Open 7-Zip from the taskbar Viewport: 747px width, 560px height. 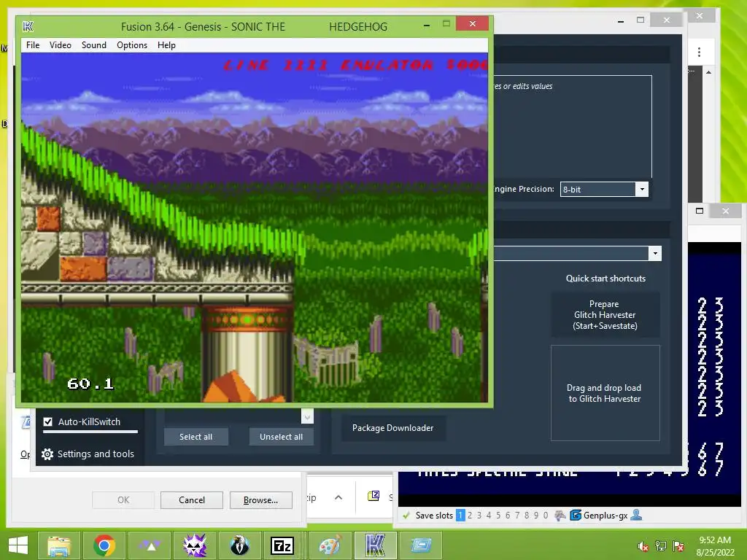click(x=282, y=545)
